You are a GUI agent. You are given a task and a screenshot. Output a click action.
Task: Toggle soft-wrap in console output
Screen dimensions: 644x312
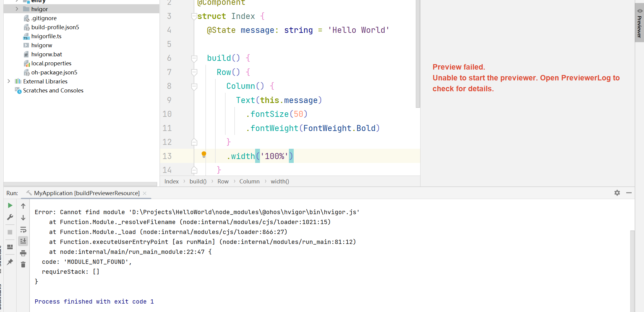click(23, 229)
